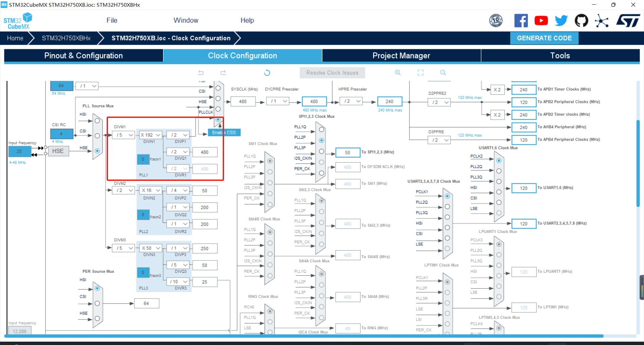The width and height of the screenshot is (644, 345).
Task: Click the SYSCLK (MHz) value field
Action: (243, 101)
